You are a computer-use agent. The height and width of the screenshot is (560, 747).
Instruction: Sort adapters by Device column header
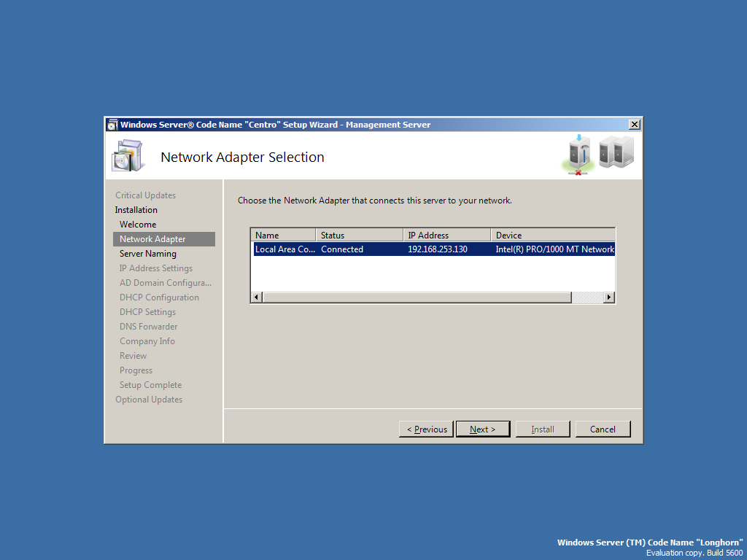(x=553, y=236)
